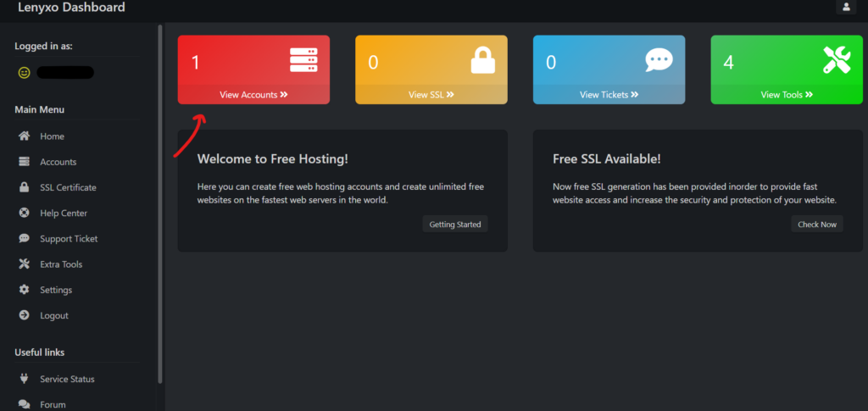
Task: Click the "Welcome to Free Hosting!" heading
Action: [x=273, y=158]
